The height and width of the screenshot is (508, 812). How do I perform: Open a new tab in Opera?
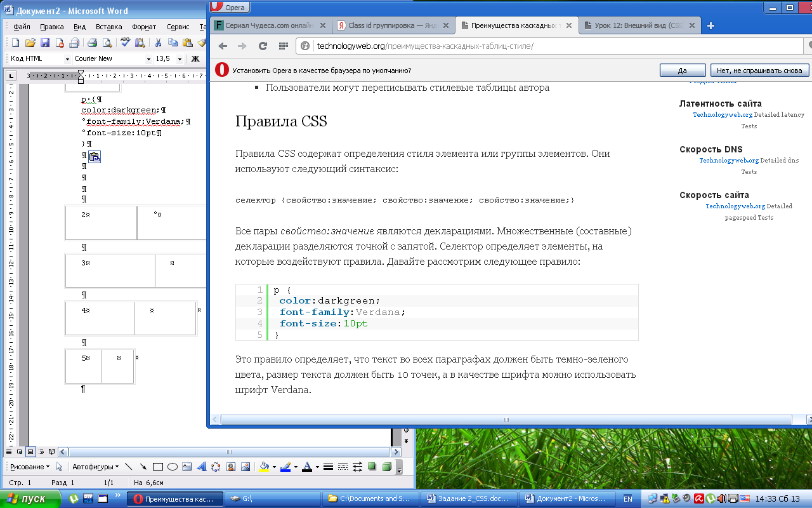(x=710, y=26)
